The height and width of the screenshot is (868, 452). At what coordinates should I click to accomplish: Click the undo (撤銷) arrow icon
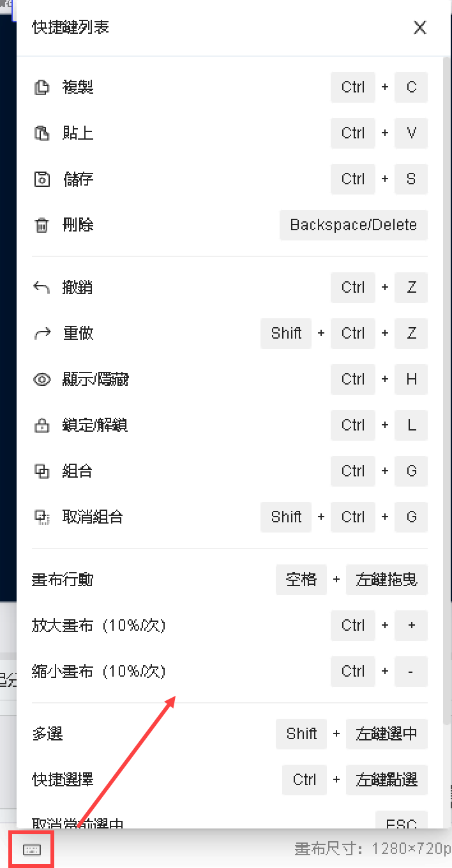(41, 288)
